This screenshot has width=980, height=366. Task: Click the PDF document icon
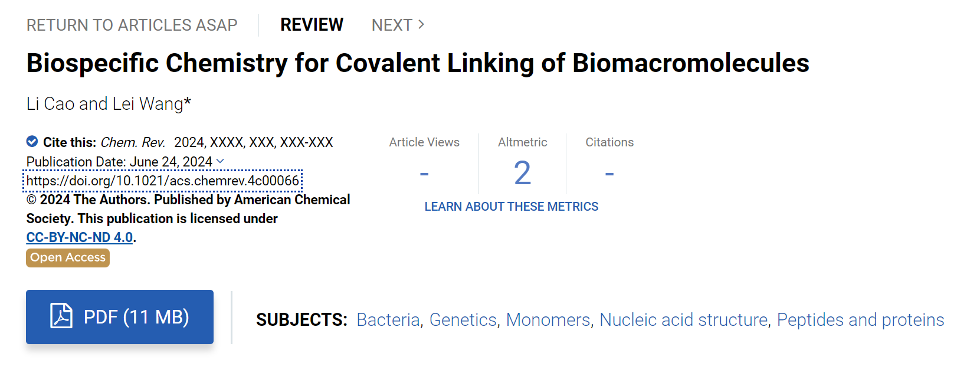tap(61, 316)
